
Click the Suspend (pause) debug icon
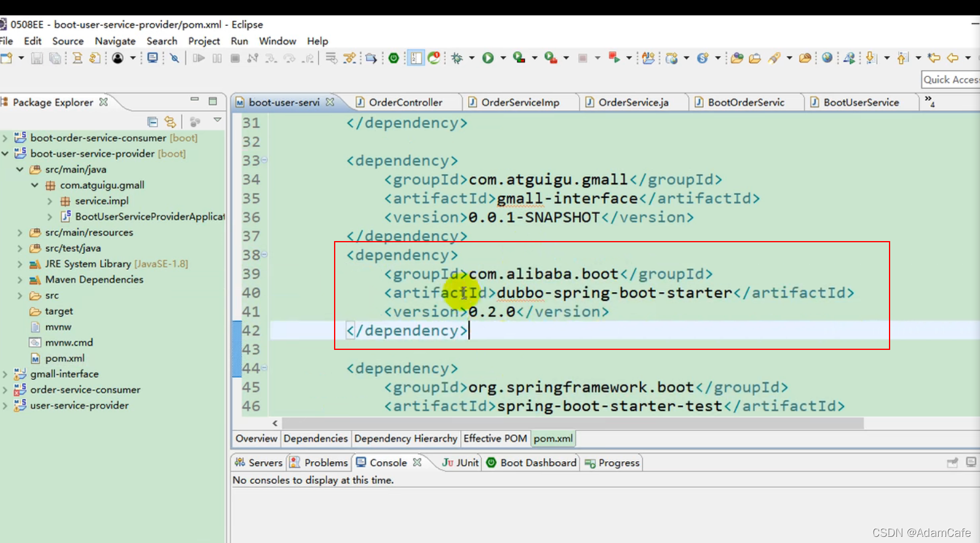point(217,58)
